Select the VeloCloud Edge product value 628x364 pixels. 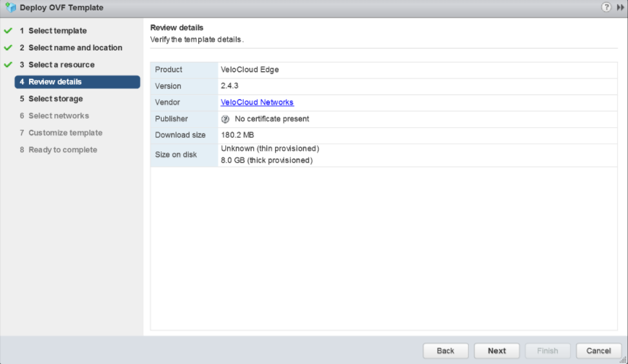point(250,70)
